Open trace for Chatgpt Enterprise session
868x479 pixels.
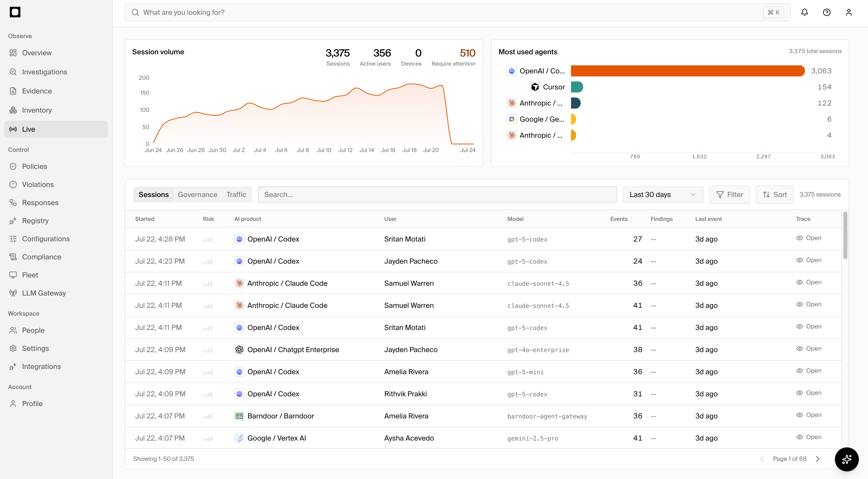tap(809, 349)
